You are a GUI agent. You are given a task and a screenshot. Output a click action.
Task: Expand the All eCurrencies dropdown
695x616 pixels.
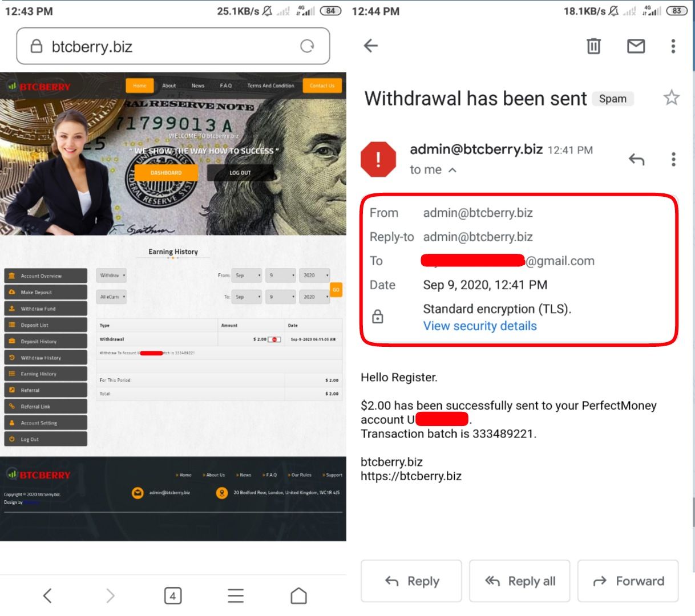tap(111, 297)
